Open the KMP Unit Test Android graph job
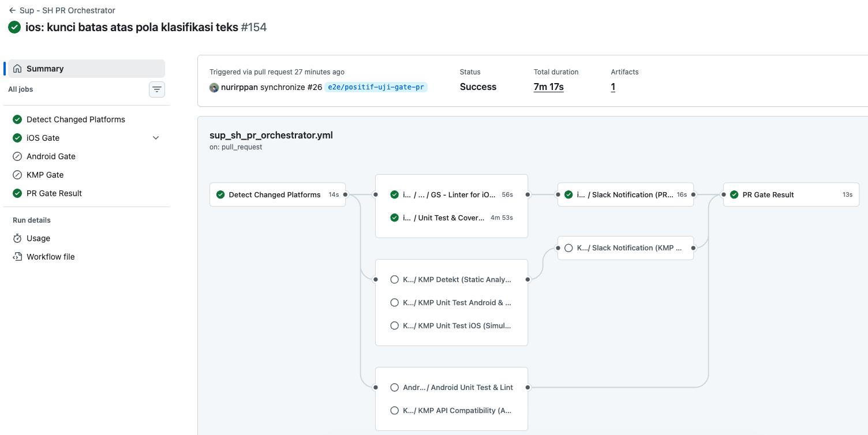 click(452, 303)
